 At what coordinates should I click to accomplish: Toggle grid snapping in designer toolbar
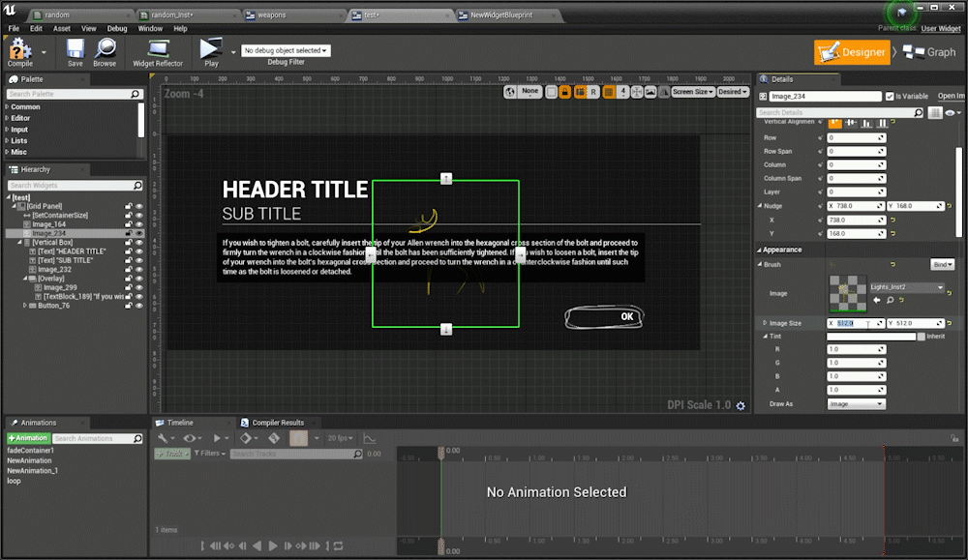pyautogui.click(x=609, y=92)
